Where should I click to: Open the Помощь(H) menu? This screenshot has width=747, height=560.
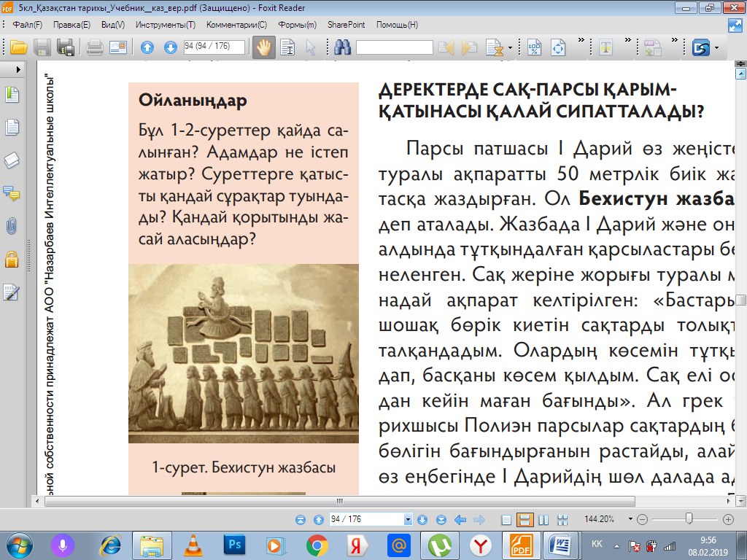tap(397, 25)
